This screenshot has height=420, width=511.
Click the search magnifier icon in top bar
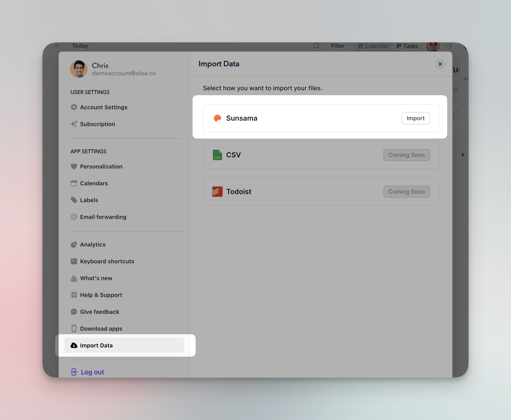tap(317, 46)
